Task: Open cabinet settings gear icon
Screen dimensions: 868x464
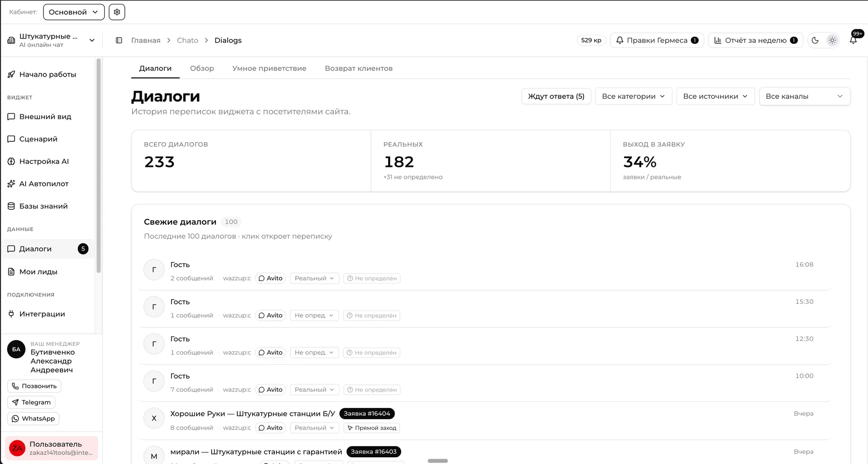Action: pos(117,12)
